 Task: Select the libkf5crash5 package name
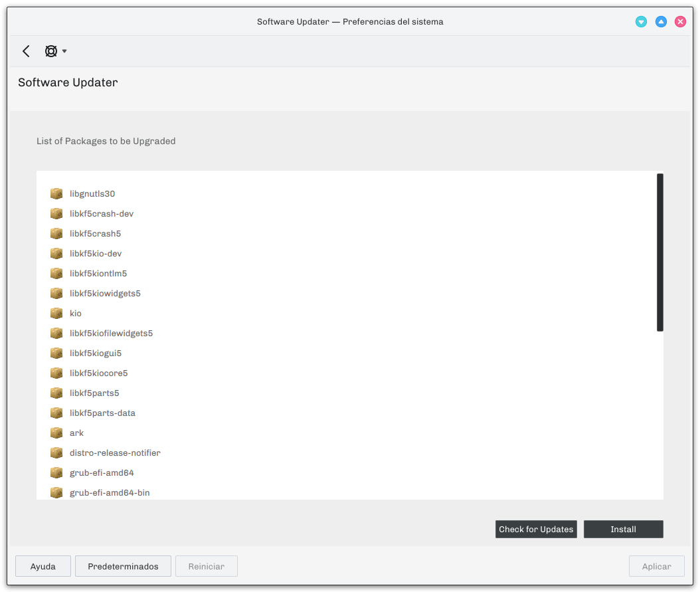[95, 233]
